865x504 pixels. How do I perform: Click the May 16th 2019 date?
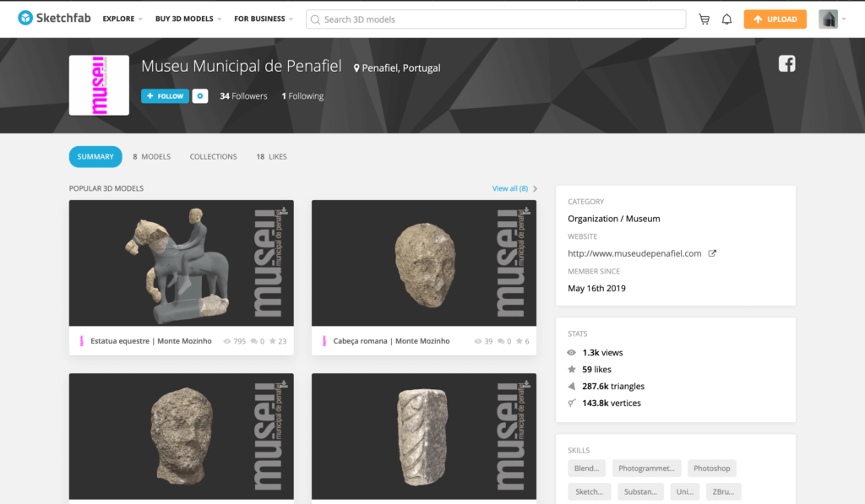(597, 289)
